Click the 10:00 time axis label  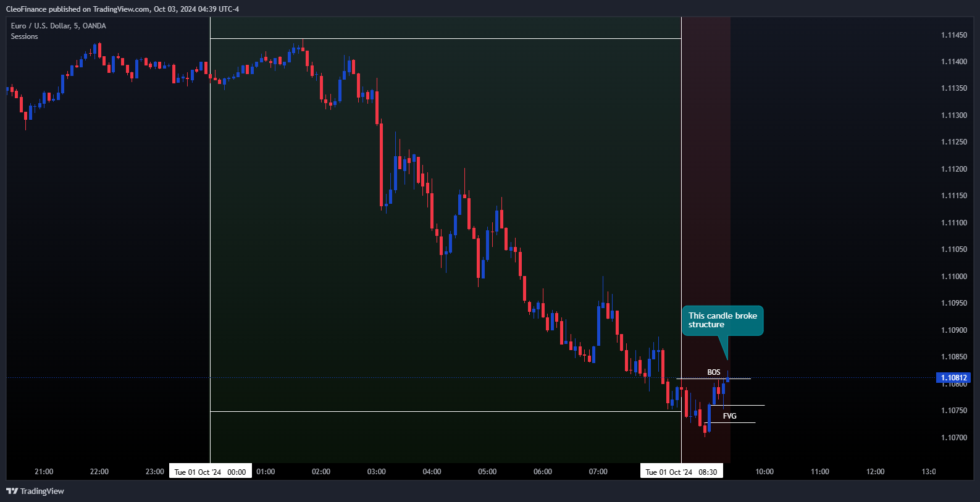coord(764,472)
